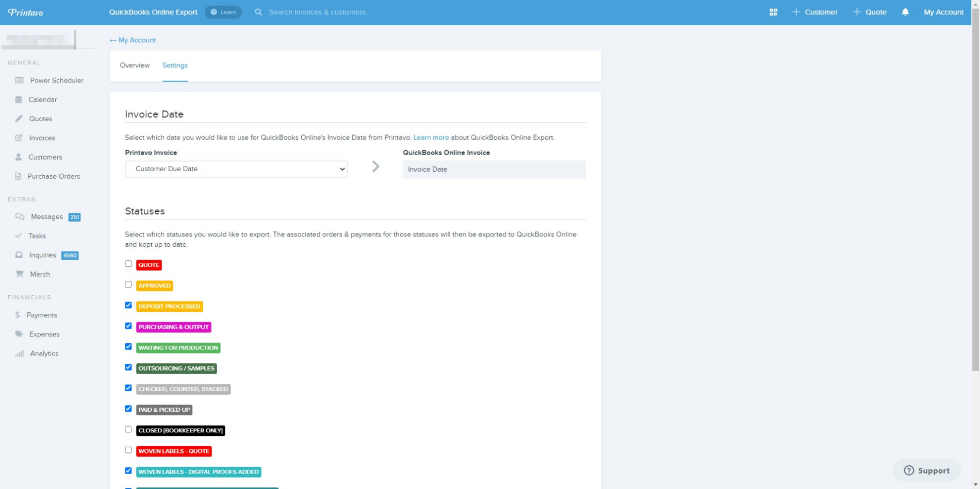
Task: Click the Learn help icon button
Action: coord(223,12)
